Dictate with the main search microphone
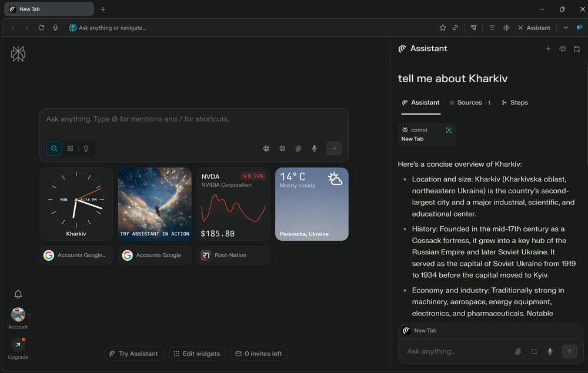This screenshot has height=373, width=588. pos(314,148)
